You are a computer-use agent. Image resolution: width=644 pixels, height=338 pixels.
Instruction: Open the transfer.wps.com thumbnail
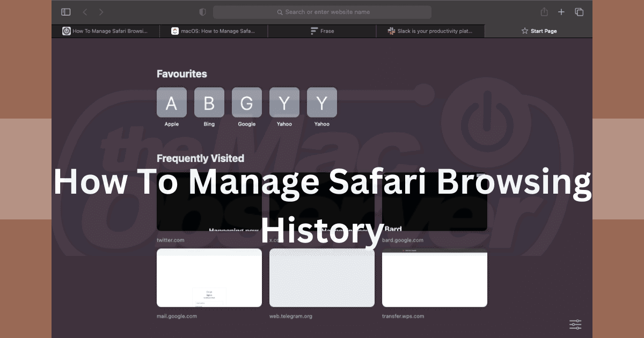435,277
